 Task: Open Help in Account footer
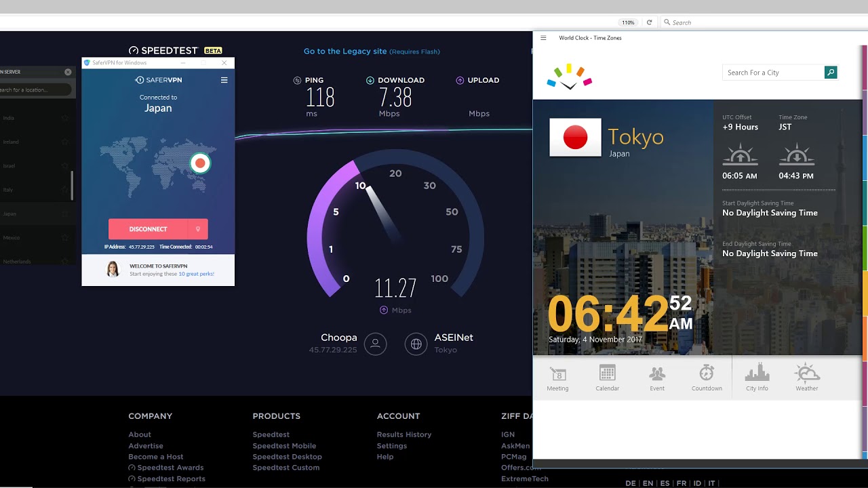pos(385,457)
